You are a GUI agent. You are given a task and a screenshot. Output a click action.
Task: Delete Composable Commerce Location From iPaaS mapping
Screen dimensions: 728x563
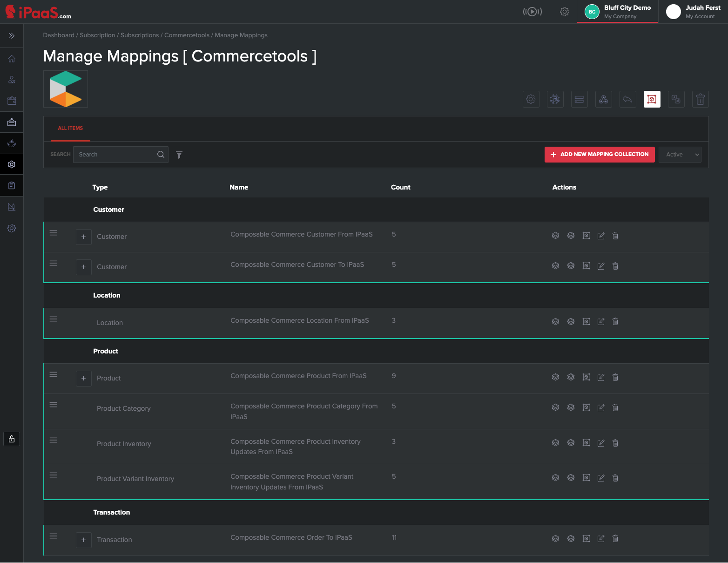[x=615, y=321]
